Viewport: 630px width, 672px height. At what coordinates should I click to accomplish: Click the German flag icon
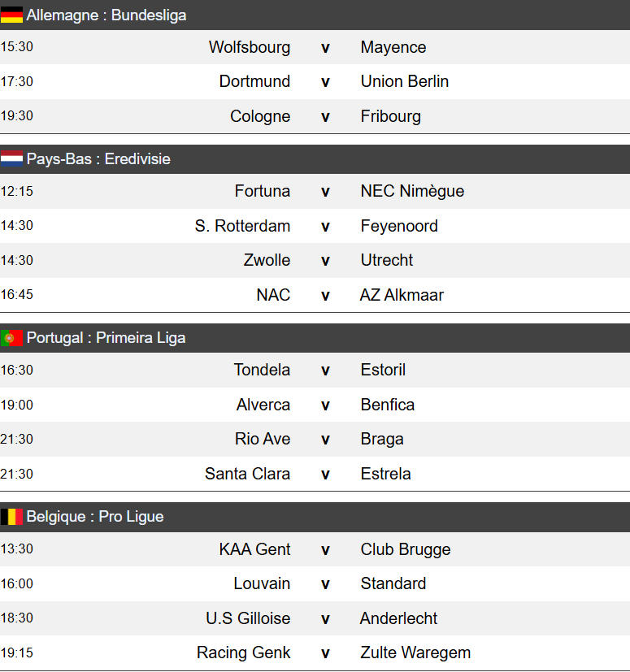click(11, 15)
